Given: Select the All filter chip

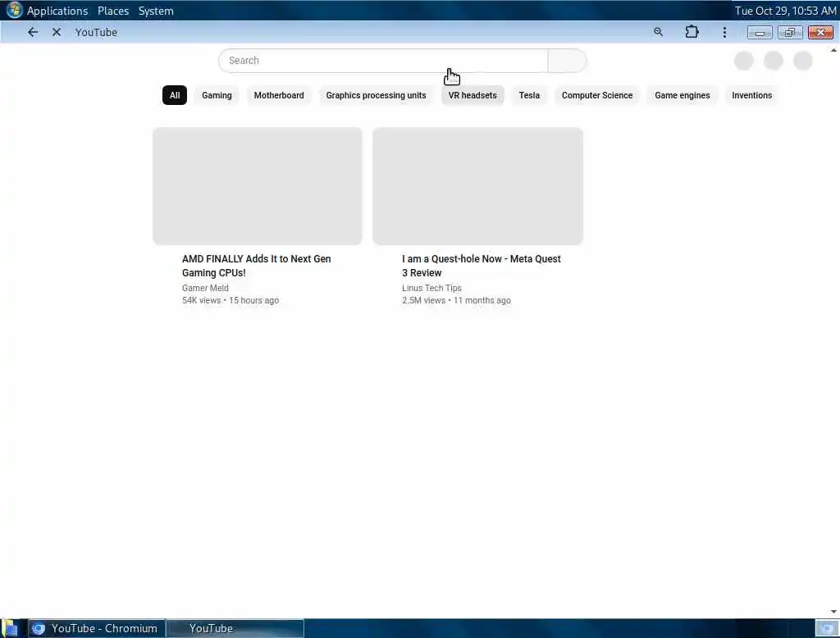Looking at the screenshot, I should point(175,95).
